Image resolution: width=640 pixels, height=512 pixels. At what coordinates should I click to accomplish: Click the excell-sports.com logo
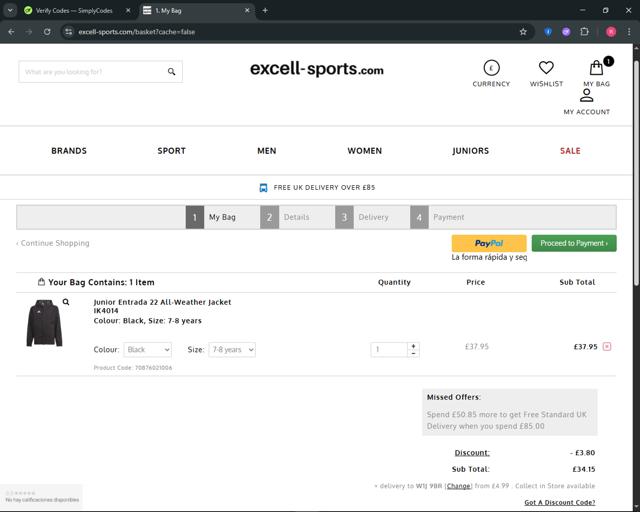pos(317,69)
